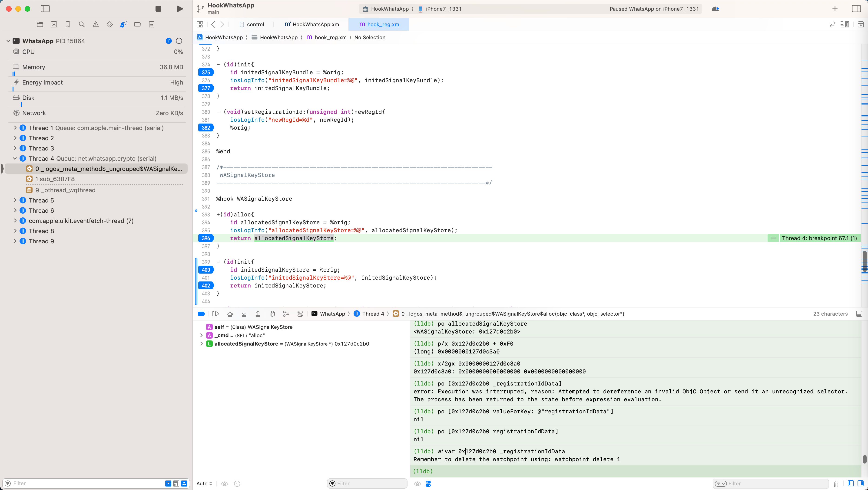
Task: Switch to the control tab
Action: click(x=252, y=24)
